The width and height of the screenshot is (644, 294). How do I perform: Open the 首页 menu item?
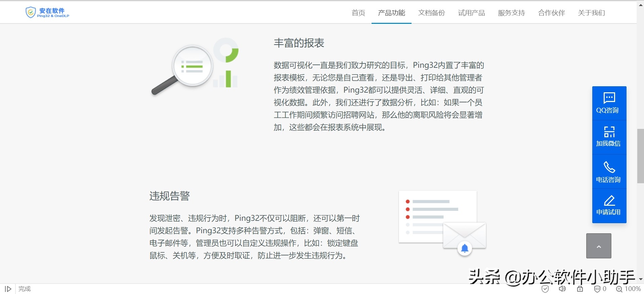coord(358,13)
